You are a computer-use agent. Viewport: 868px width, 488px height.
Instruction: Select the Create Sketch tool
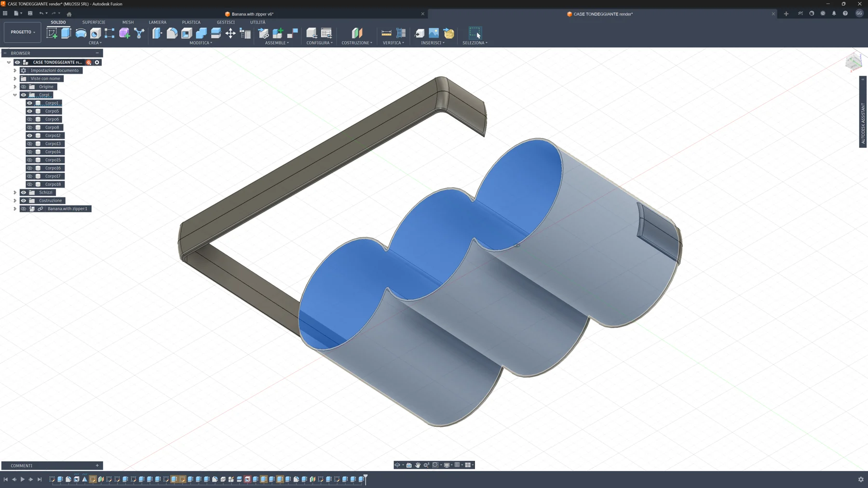click(52, 33)
